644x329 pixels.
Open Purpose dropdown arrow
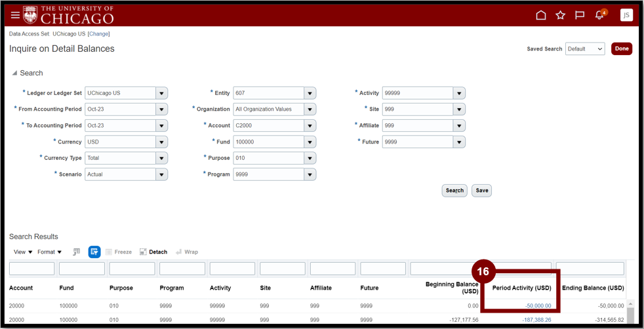click(x=310, y=158)
